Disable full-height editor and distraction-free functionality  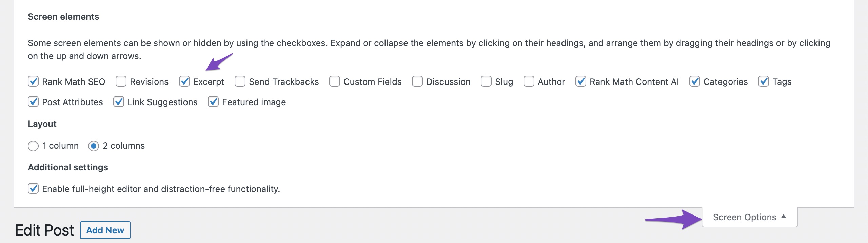click(x=33, y=189)
